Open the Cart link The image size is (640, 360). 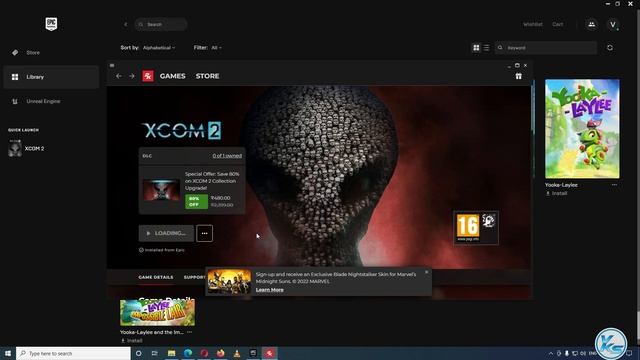558,24
